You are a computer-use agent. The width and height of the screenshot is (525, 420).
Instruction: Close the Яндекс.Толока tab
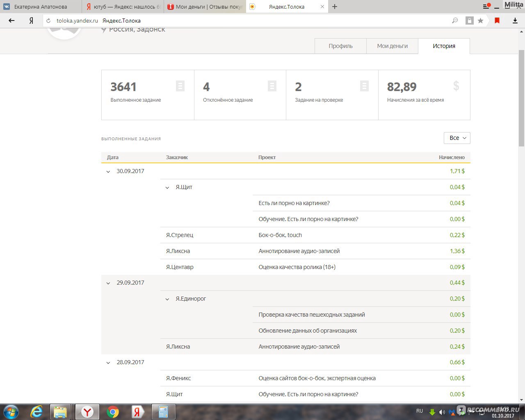322,7
